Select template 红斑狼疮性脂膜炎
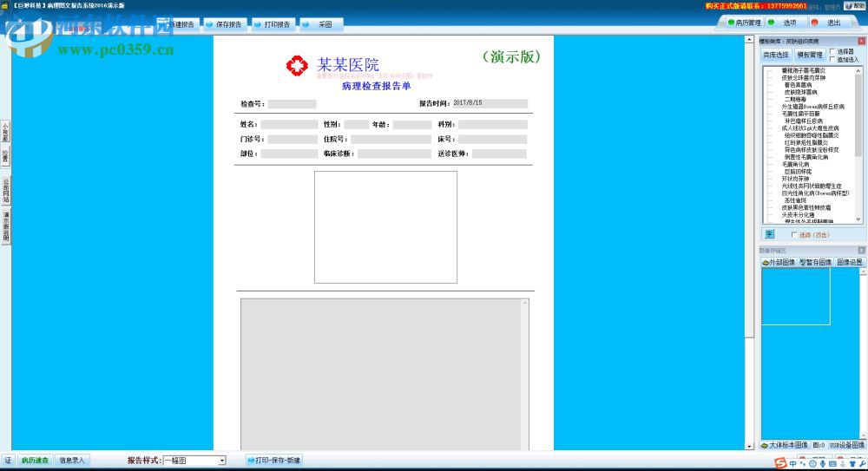Screen dimensions: 868x471 click(x=806, y=143)
